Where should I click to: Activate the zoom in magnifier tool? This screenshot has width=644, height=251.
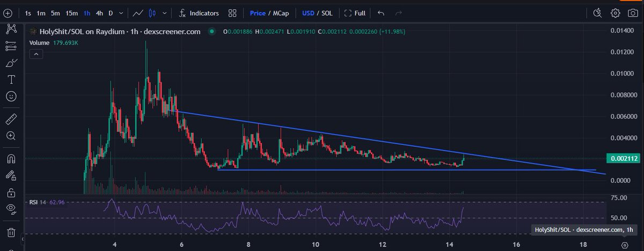tap(11, 136)
